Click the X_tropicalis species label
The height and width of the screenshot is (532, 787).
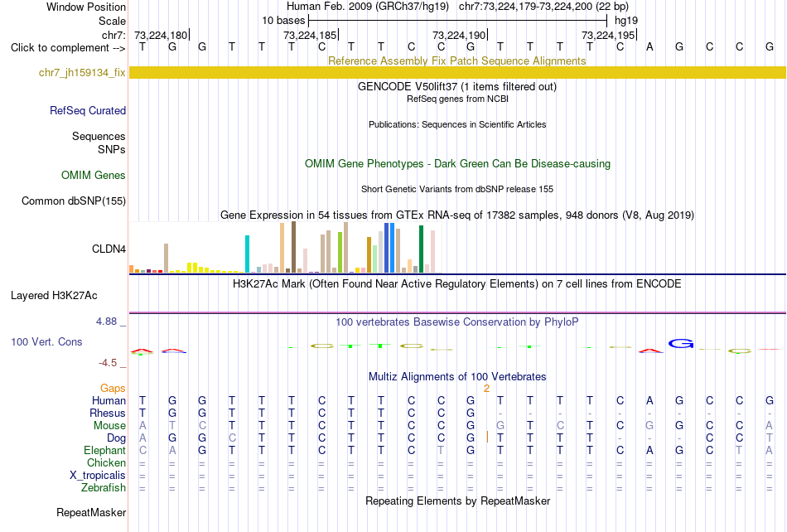click(x=98, y=476)
